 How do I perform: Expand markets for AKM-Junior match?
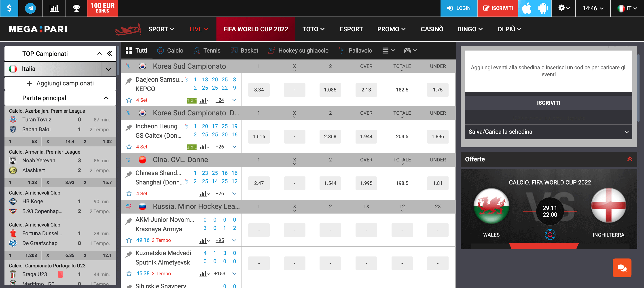pyautogui.click(x=234, y=240)
